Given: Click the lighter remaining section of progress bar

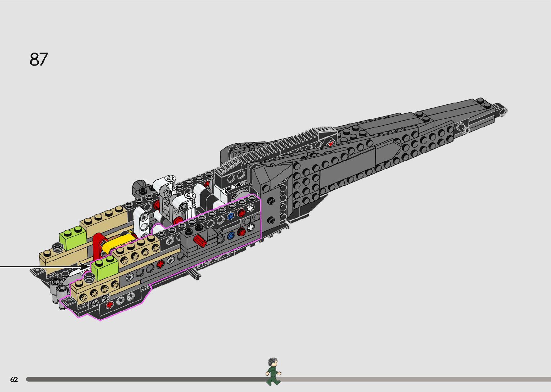Looking at the screenshot, I should tap(414, 379).
